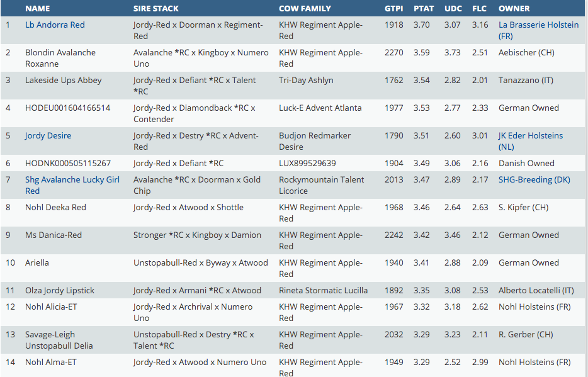Screen dimensions: 588x377
Task: Click the OWNER column header
Action: pyautogui.click(x=514, y=9)
